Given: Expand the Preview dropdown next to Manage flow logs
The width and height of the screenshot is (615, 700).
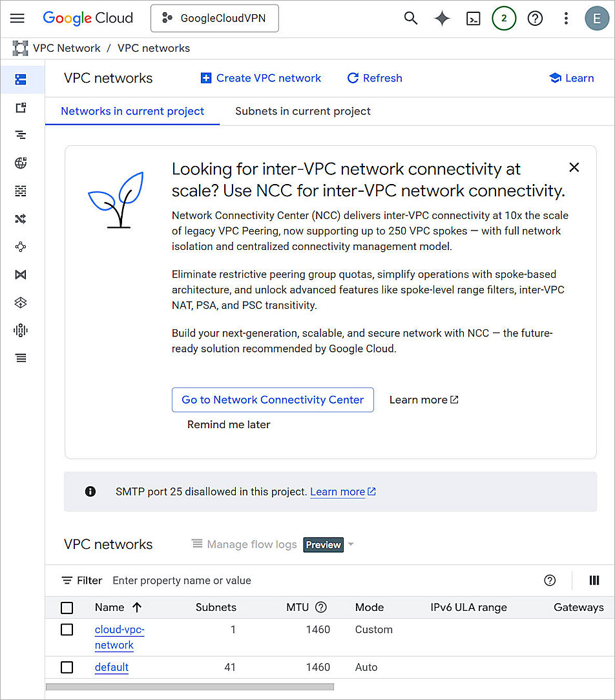Looking at the screenshot, I should click(350, 544).
